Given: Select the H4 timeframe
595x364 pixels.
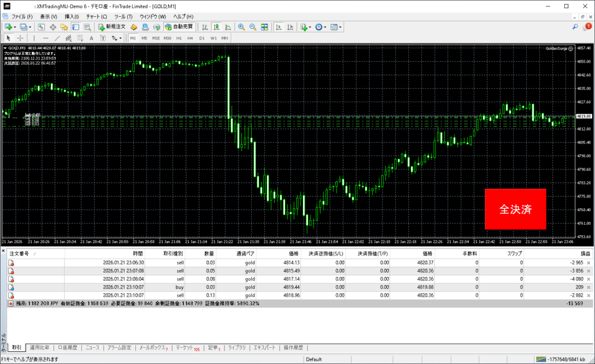Looking at the screenshot, I should point(190,38).
